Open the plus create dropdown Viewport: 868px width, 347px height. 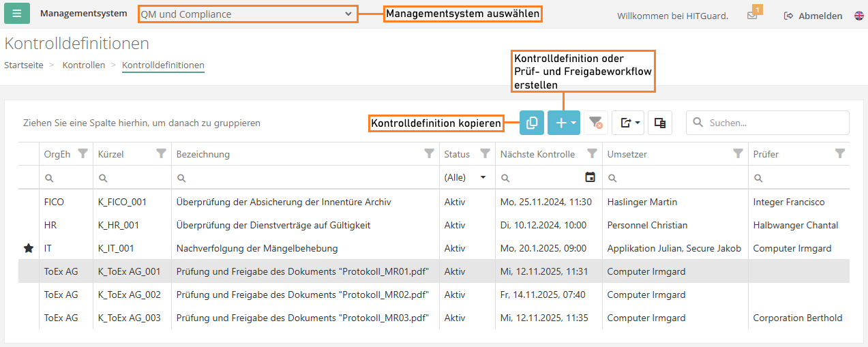coord(564,123)
